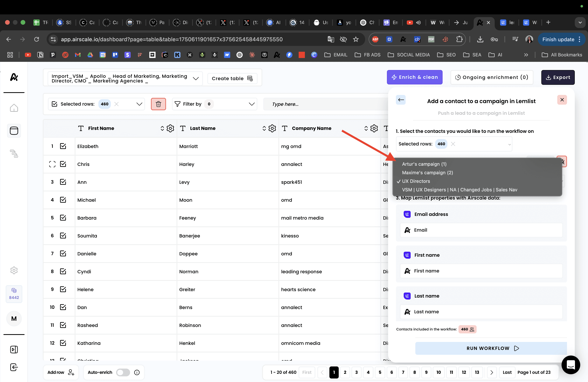Open the chat support bubble
The width and height of the screenshot is (588, 382).
pyautogui.click(x=570, y=364)
